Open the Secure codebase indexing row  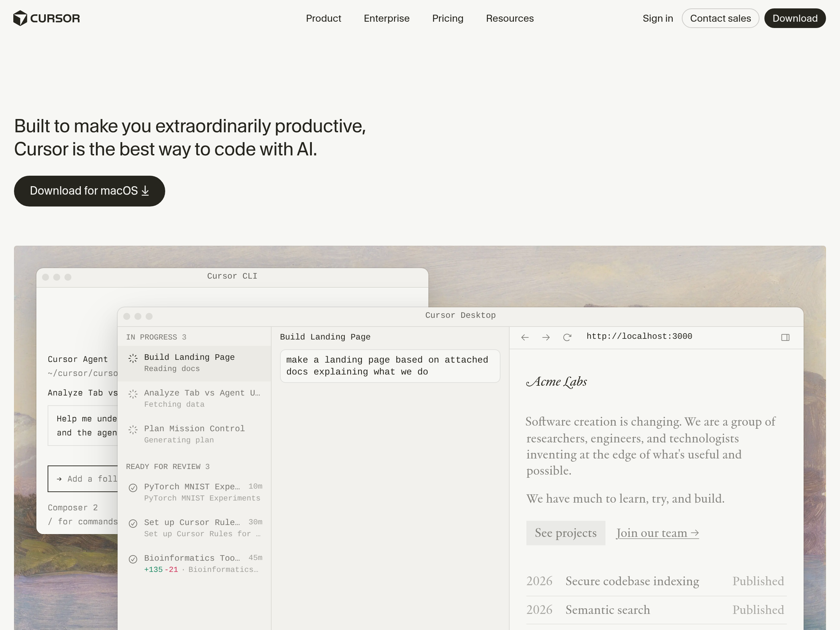click(656, 581)
